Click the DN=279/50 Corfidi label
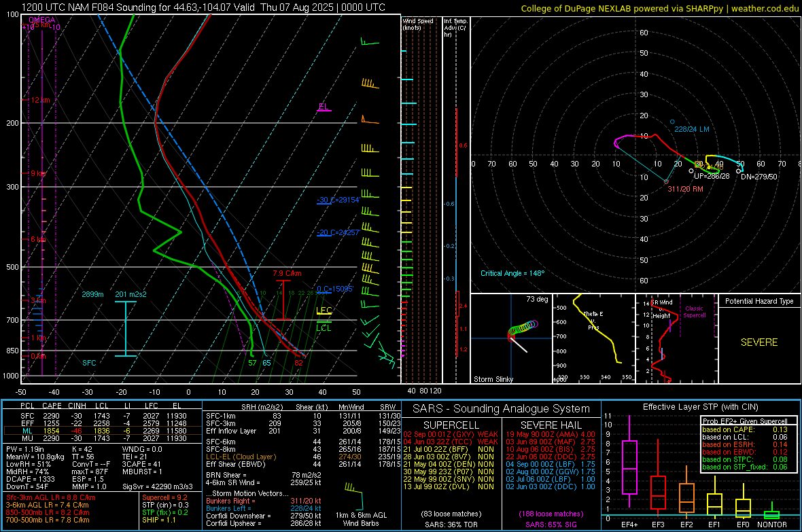Screen dimensions: 802x532 (x=759, y=177)
